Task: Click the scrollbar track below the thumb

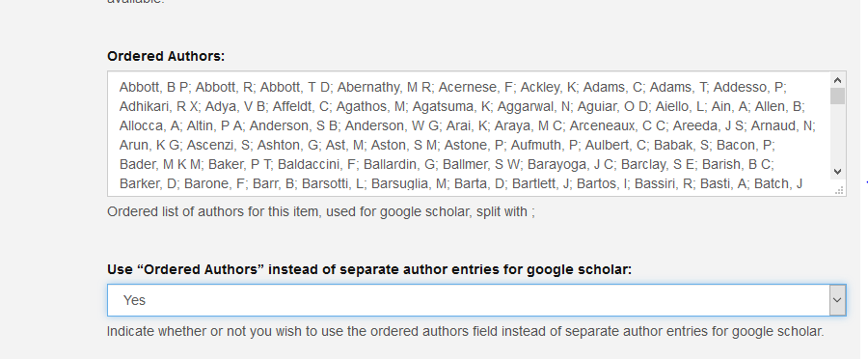Action: (837, 135)
